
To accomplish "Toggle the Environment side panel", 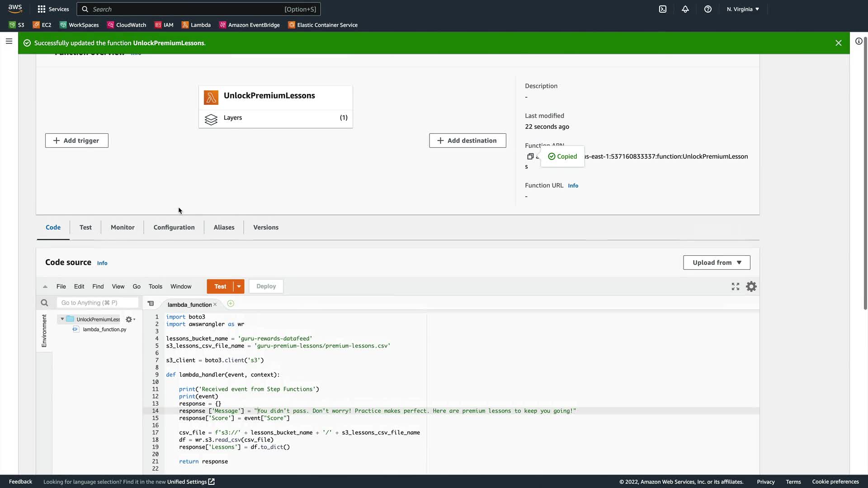I will tap(44, 331).
